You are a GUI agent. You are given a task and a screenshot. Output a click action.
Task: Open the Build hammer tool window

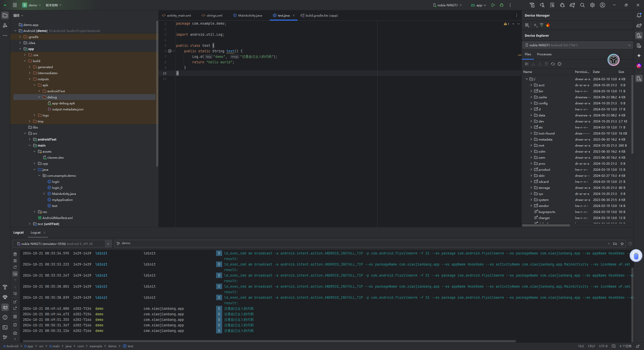pyautogui.click(x=5, y=287)
